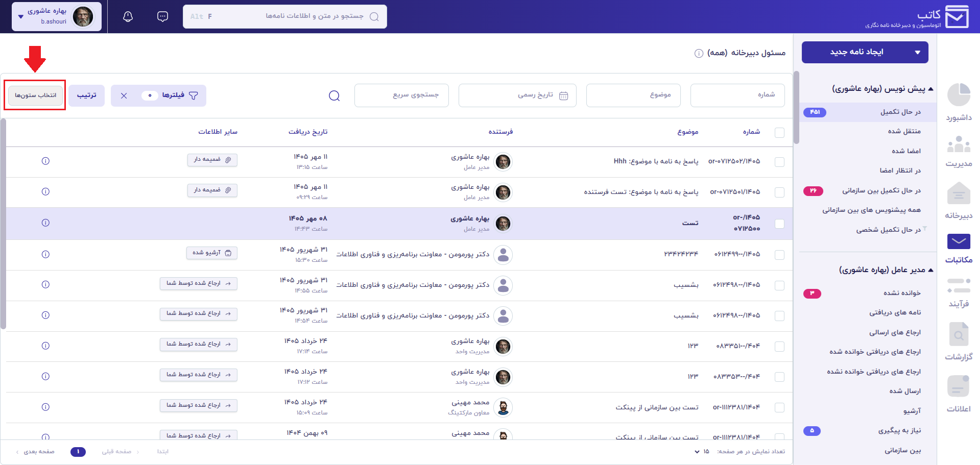This screenshot has width=980, height=465.
Task: Click the ضمیمه دار tag on Hhh row
Action: (212, 160)
